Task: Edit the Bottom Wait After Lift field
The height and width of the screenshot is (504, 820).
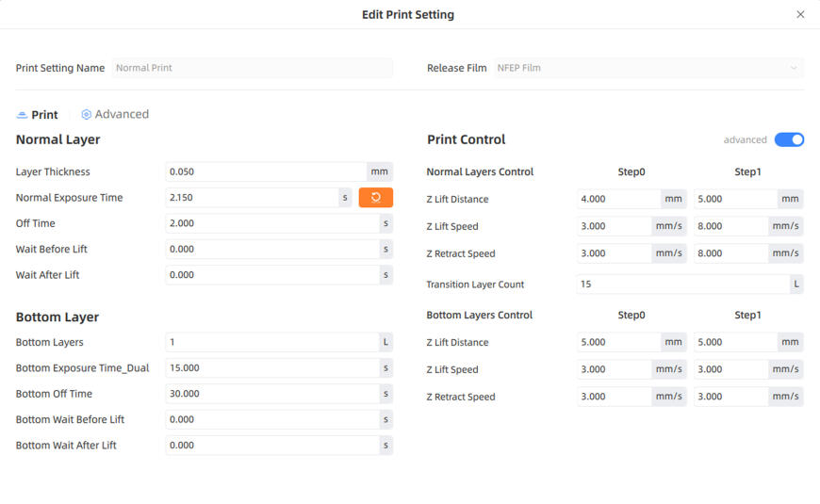Action: pyautogui.click(x=272, y=446)
